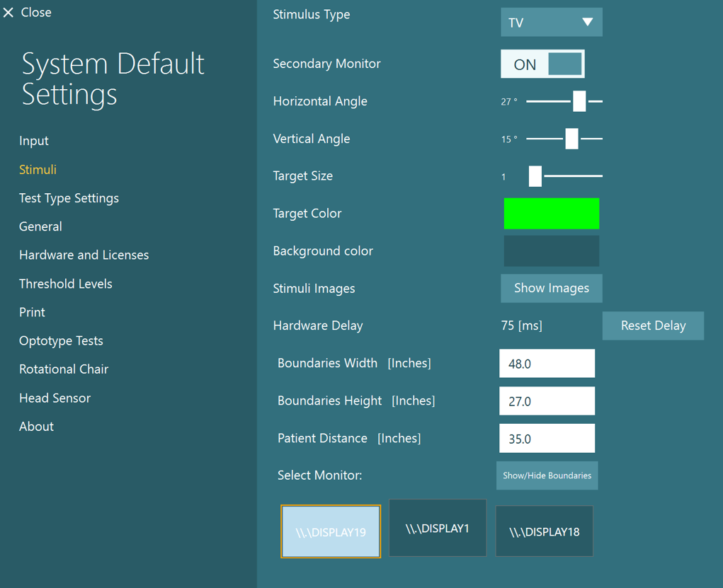Choose the DISPLAY1 monitor tile
This screenshot has width=723, height=588.
tap(438, 528)
